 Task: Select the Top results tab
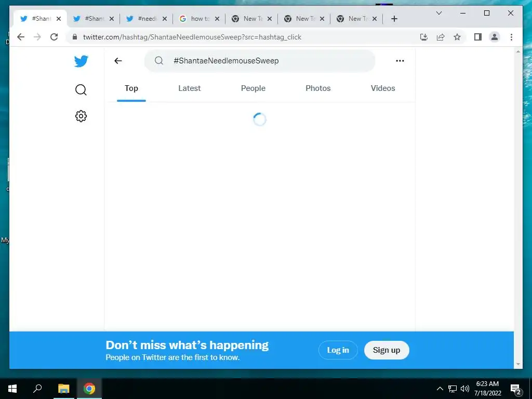131,88
